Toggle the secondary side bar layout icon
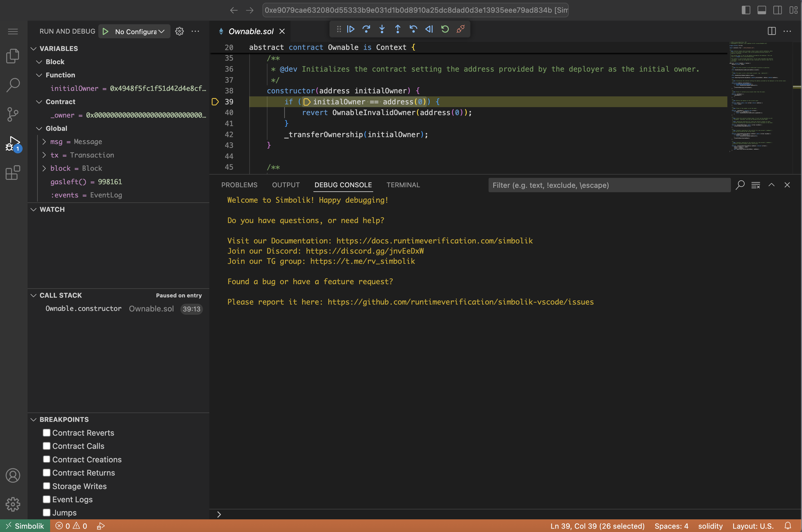This screenshot has height=532, width=802. (777, 10)
